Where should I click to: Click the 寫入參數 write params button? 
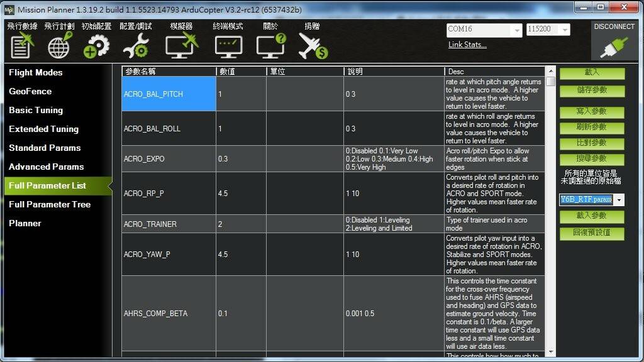pos(592,112)
